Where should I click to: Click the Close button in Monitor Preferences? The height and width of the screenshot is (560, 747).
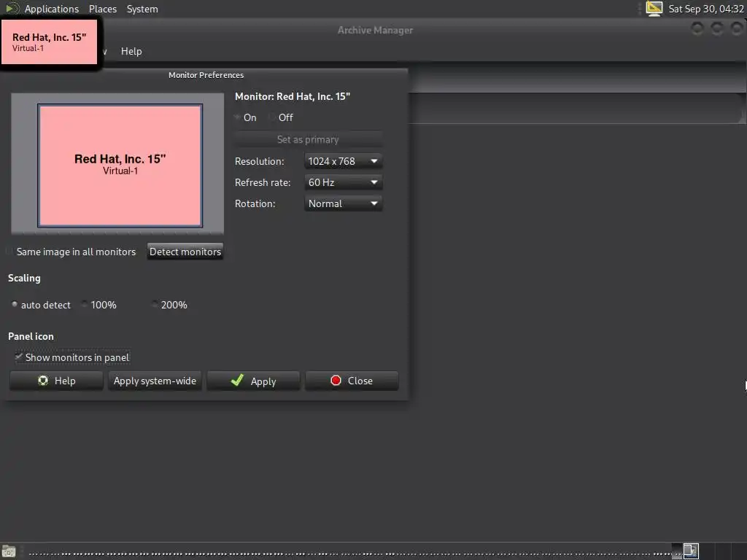(352, 381)
